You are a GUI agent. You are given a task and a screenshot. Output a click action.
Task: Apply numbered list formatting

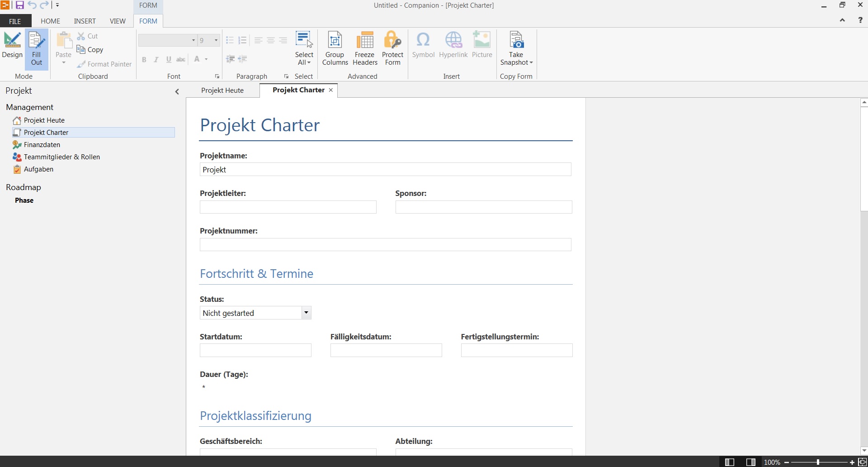pyautogui.click(x=242, y=40)
